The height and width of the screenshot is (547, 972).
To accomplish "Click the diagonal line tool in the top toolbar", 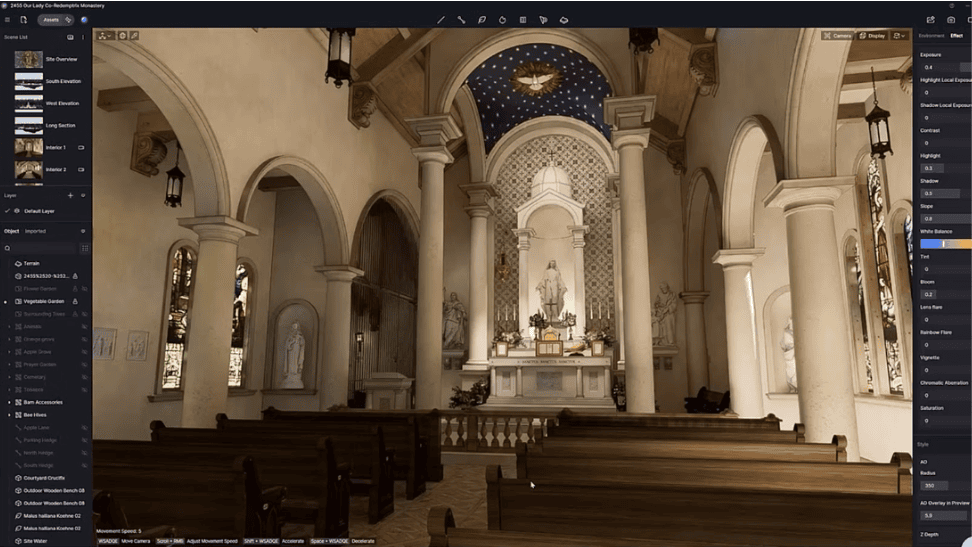I will [441, 19].
